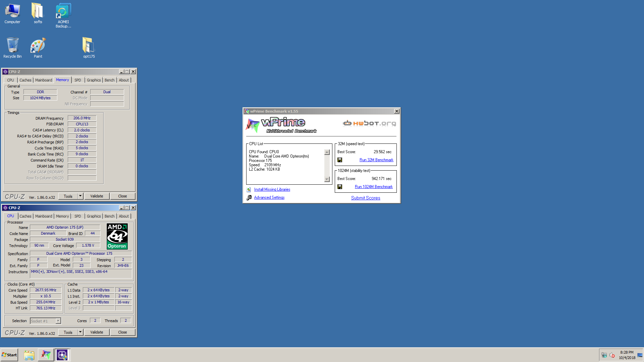
Task: Expand the Socket #1 selection dropdown
Action: pos(58,321)
